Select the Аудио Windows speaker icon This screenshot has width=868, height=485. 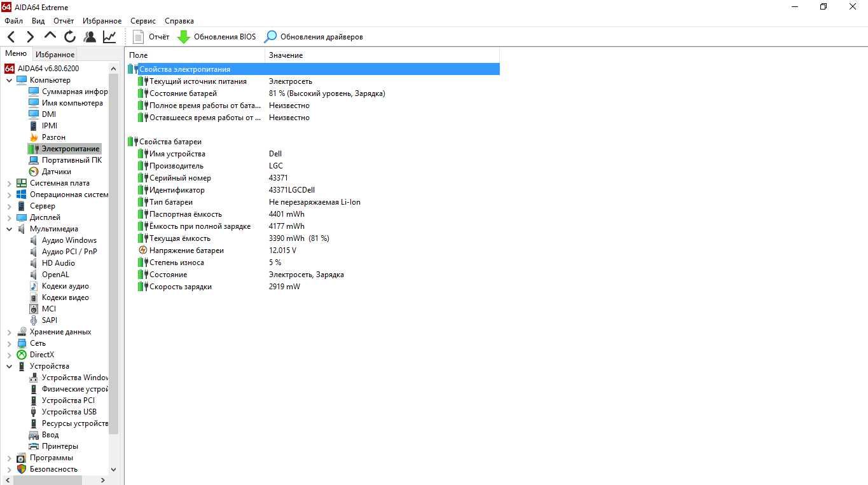click(34, 240)
